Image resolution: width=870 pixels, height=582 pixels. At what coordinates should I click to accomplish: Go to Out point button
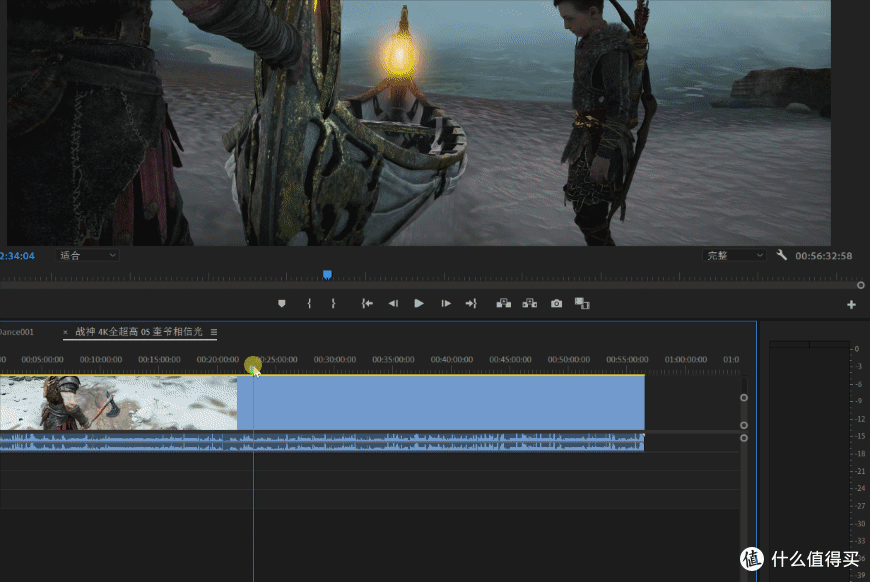tap(471, 303)
